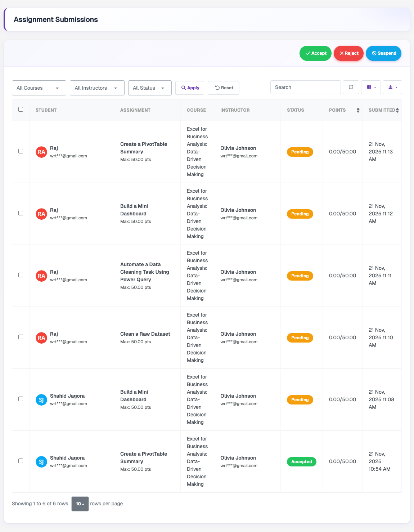414x532 pixels.
Task: Reset the filters
Action: (224, 88)
